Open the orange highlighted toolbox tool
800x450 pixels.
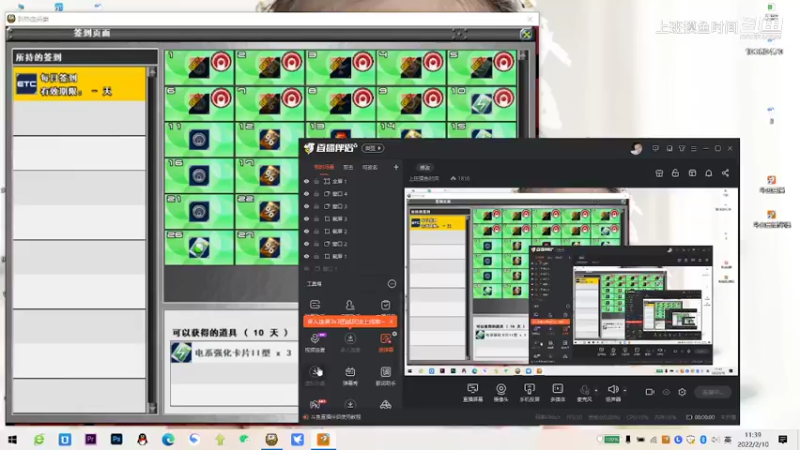tap(386, 342)
